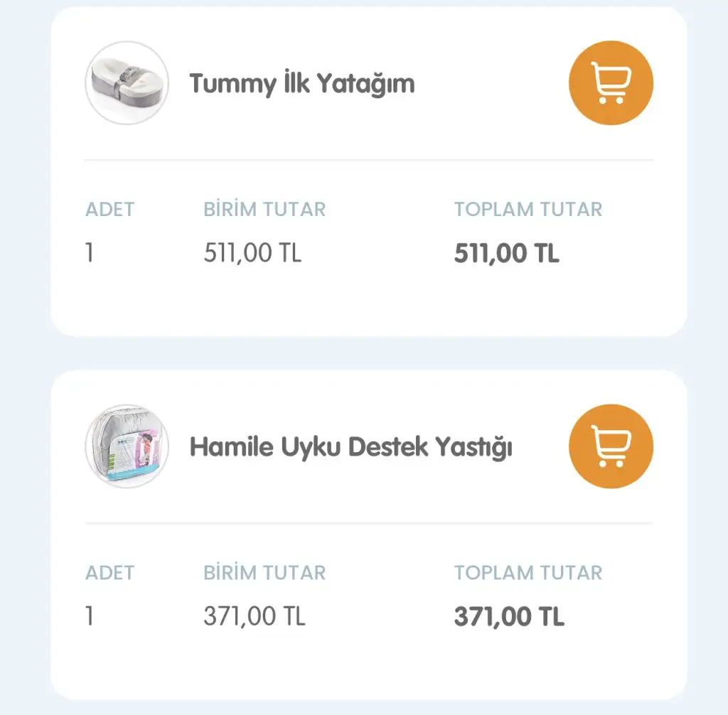
Task: Click the 371,00 TL unit price
Action: point(254,616)
